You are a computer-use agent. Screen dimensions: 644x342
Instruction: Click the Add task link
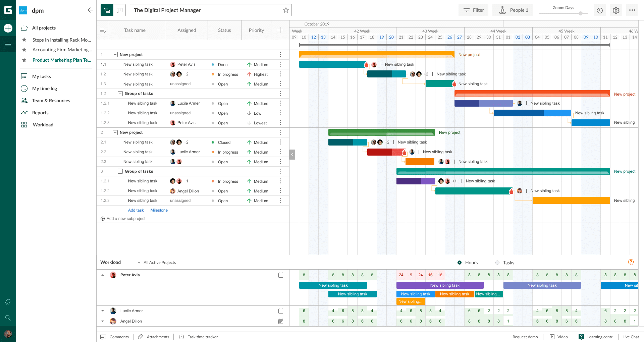tap(136, 210)
